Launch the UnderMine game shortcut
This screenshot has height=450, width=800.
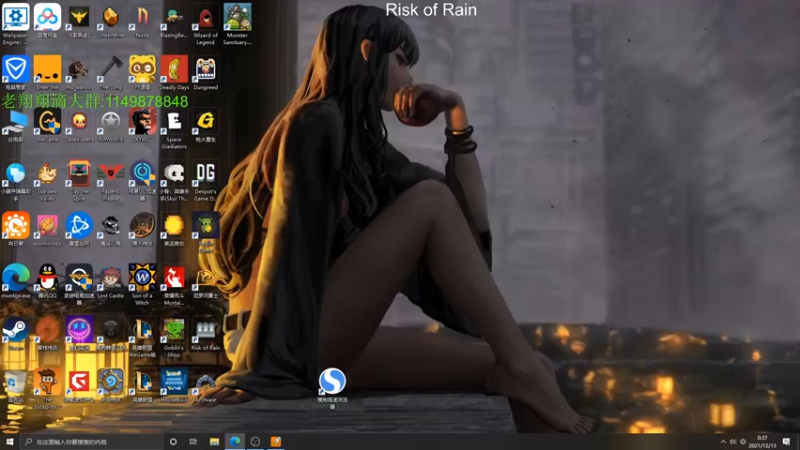(110, 20)
